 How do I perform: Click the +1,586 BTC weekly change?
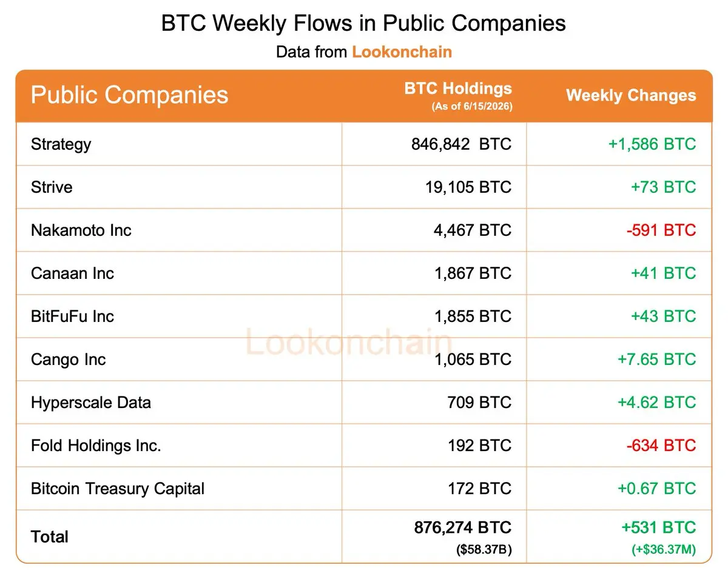click(652, 144)
